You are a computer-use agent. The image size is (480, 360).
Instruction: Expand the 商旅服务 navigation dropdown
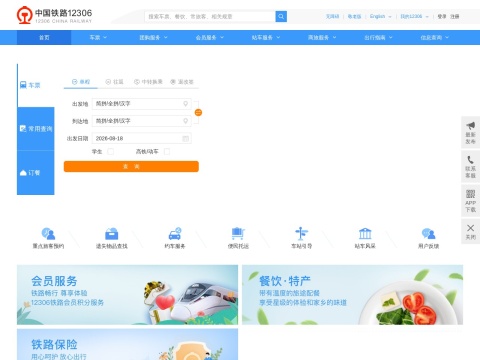tap(322, 38)
